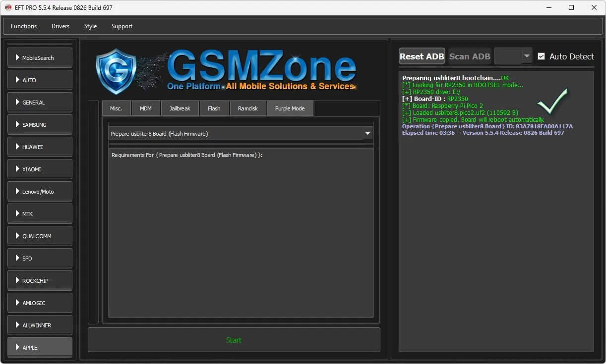
Task: Click the Operation ID 83A7818FA00A117A line
Action: (487, 126)
